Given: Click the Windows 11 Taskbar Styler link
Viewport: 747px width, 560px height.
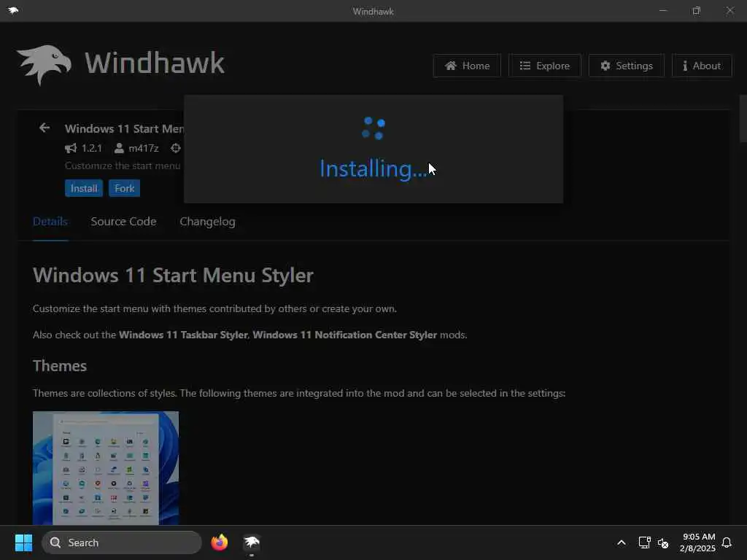Looking at the screenshot, I should pos(183,335).
